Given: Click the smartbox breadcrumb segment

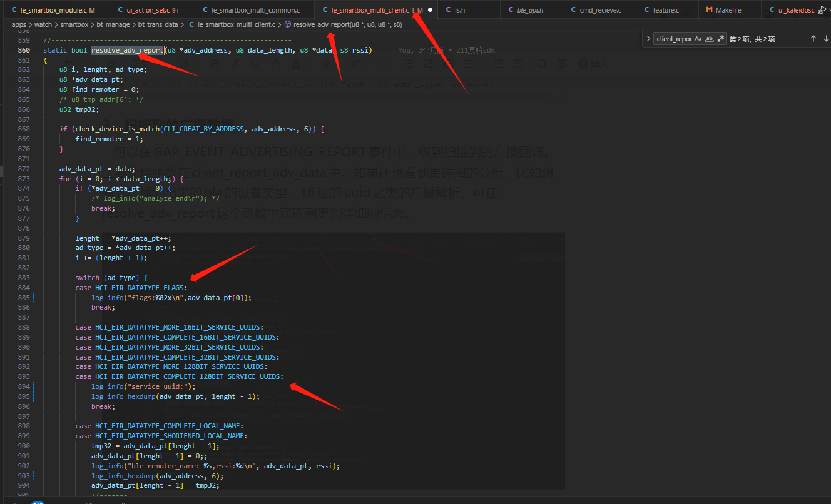Looking at the screenshot, I should point(74,24).
